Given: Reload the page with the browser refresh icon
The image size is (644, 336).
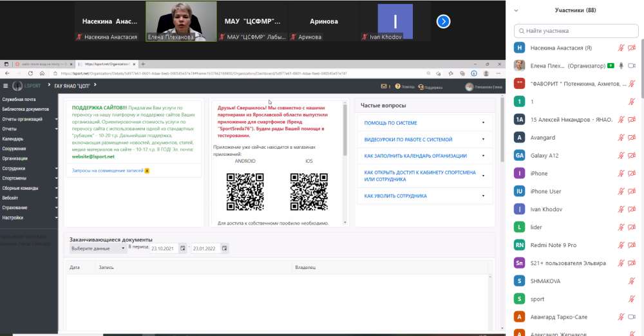Looking at the screenshot, I should tap(30, 73).
